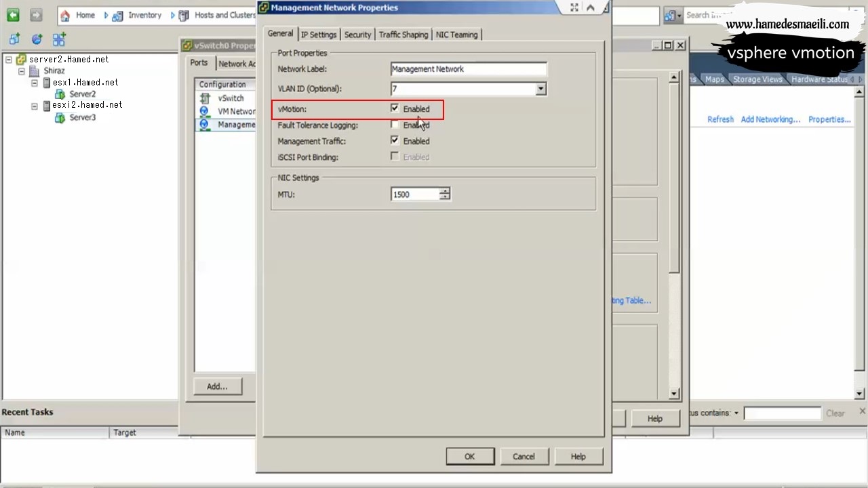Open the Storage Views tab
This screenshot has width=868, height=488.
click(x=757, y=79)
